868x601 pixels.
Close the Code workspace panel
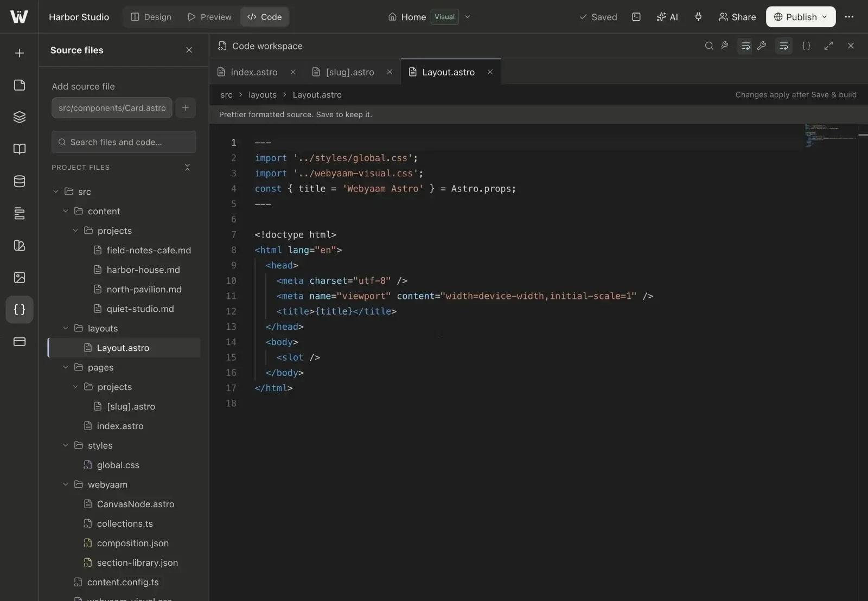pos(851,46)
